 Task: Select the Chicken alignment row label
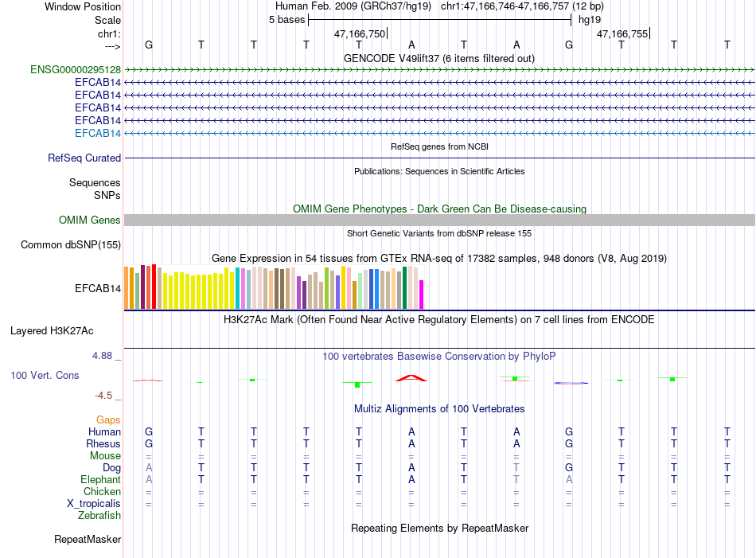(x=102, y=491)
